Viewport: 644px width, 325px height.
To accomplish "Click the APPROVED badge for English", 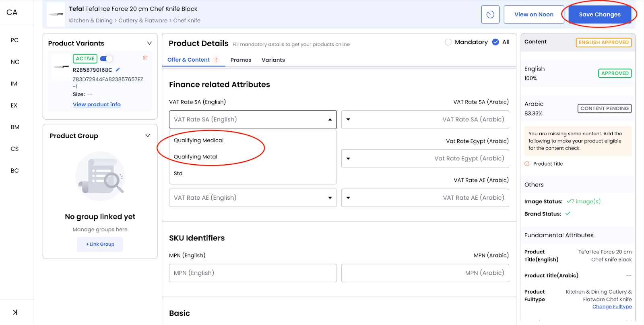I will (x=615, y=73).
